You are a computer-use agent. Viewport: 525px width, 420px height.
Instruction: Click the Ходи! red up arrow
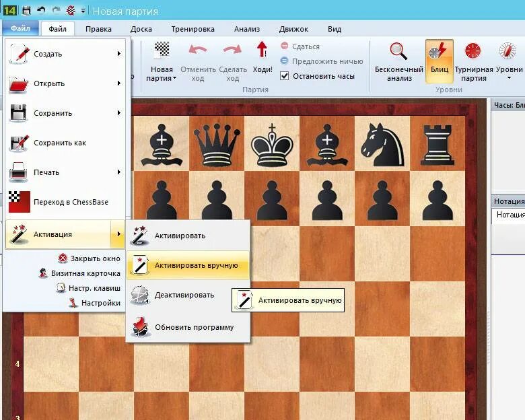point(262,50)
